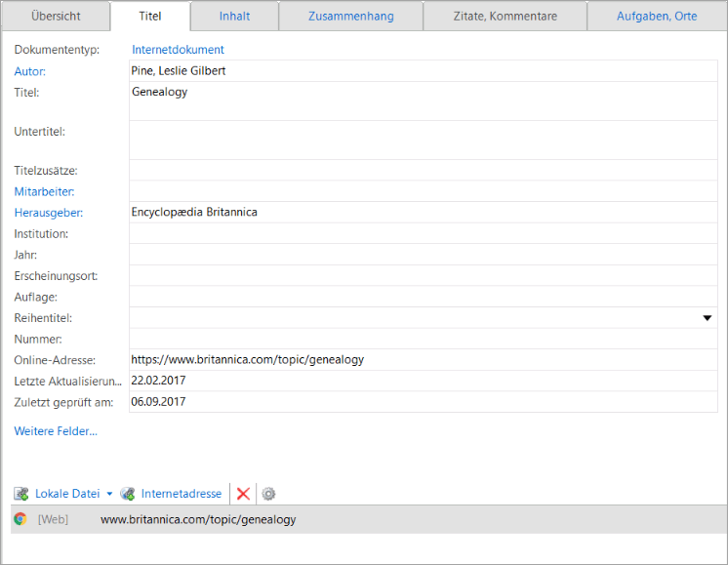This screenshot has width=728, height=565.
Task: Click the [Web] label in attachment list
Action: click(53, 519)
